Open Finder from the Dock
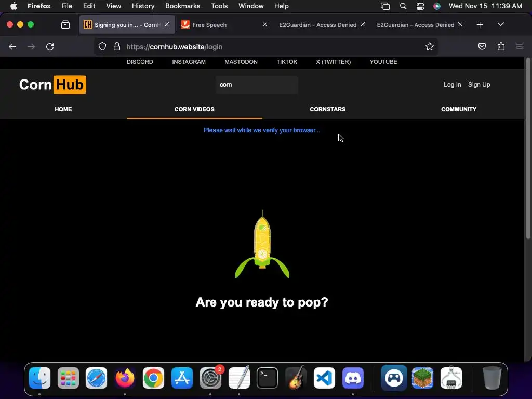532x399 pixels. (39, 378)
